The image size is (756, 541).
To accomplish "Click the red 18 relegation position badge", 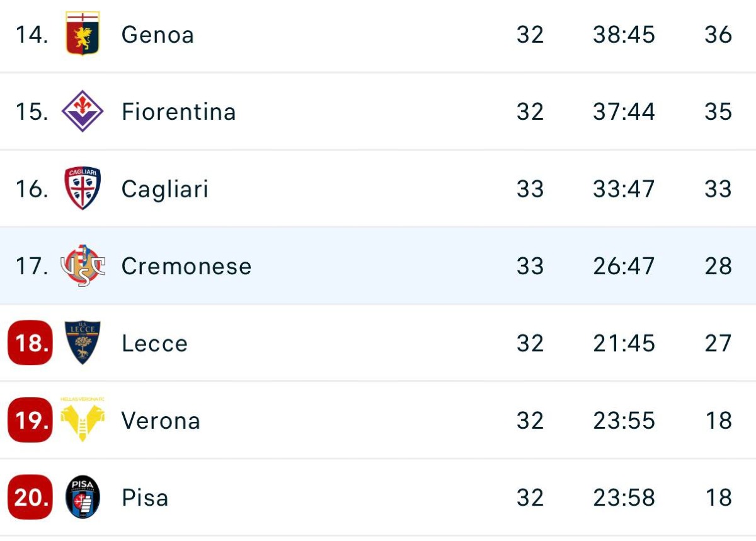I will pos(30,343).
